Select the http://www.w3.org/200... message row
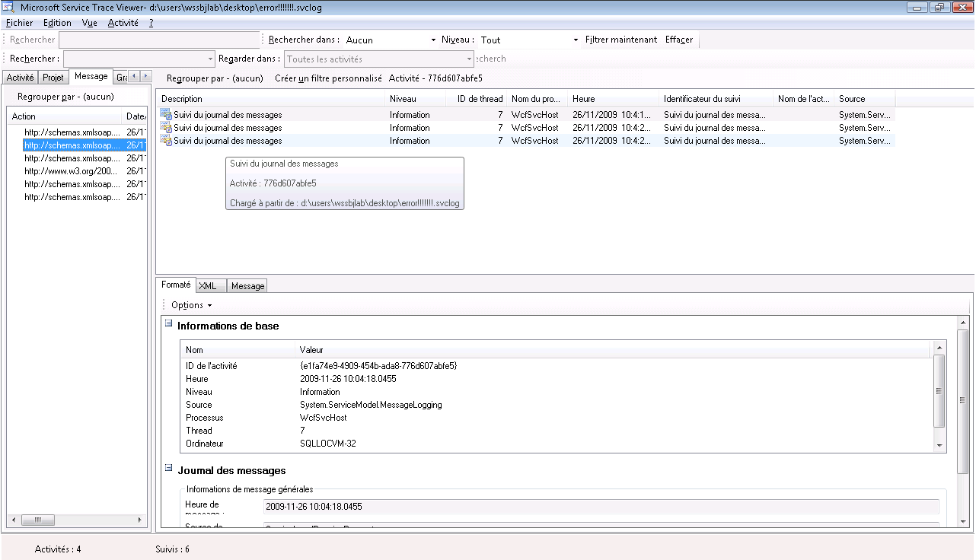 84,171
